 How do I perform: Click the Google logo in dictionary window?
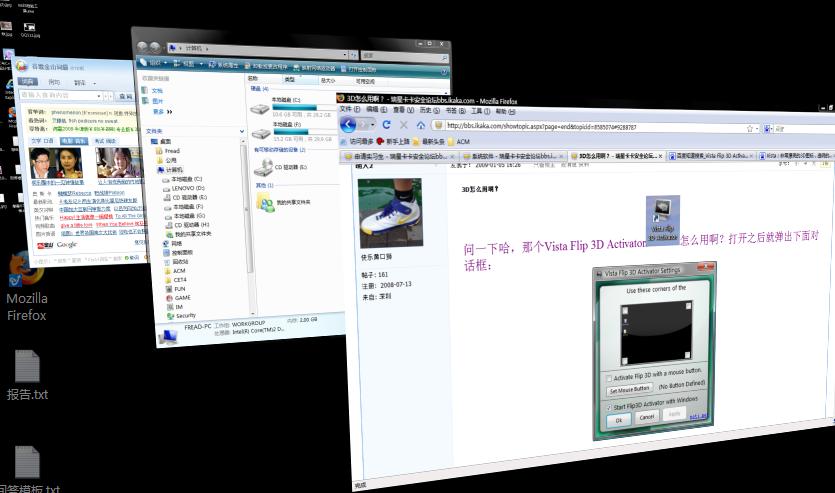pos(67,244)
